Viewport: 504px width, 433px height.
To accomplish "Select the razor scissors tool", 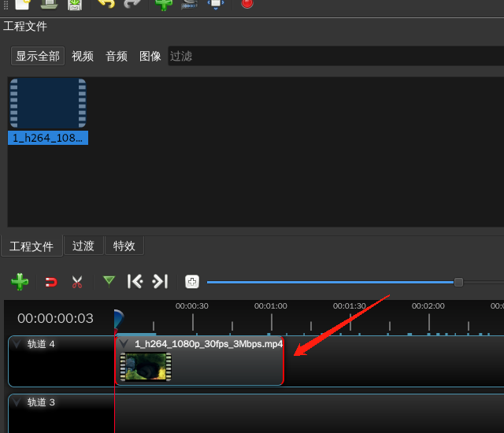I will pyautogui.click(x=76, y=282).
